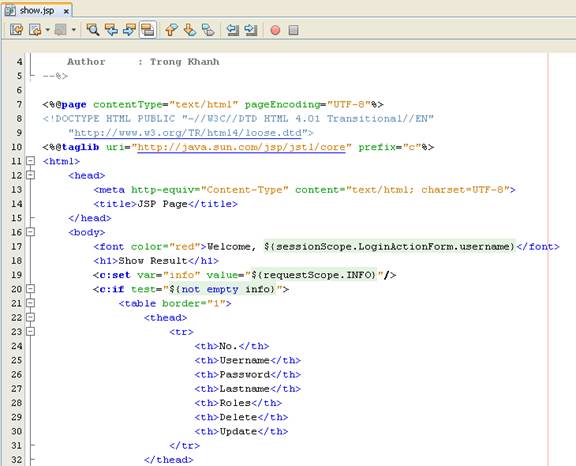
Task: Click line number 10 in gutter
Action: [x=17, y=147]
